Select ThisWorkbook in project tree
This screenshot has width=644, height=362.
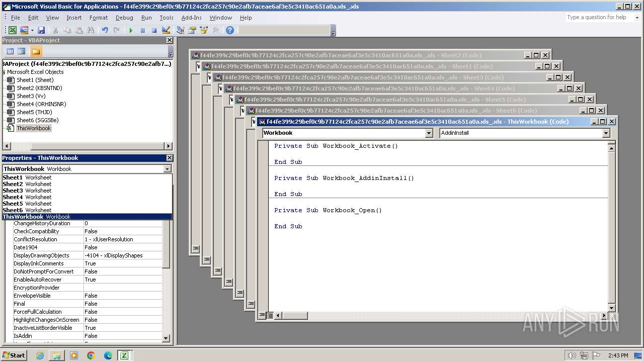point(34,128)
